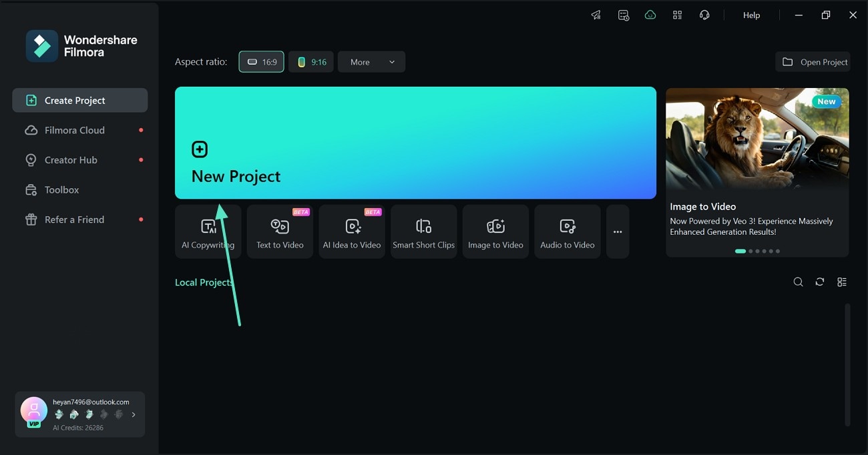This screenshot has height=455, width=868.
Task: Select the 9:16 aspect ratio
Action: click(x=311, y=62)
